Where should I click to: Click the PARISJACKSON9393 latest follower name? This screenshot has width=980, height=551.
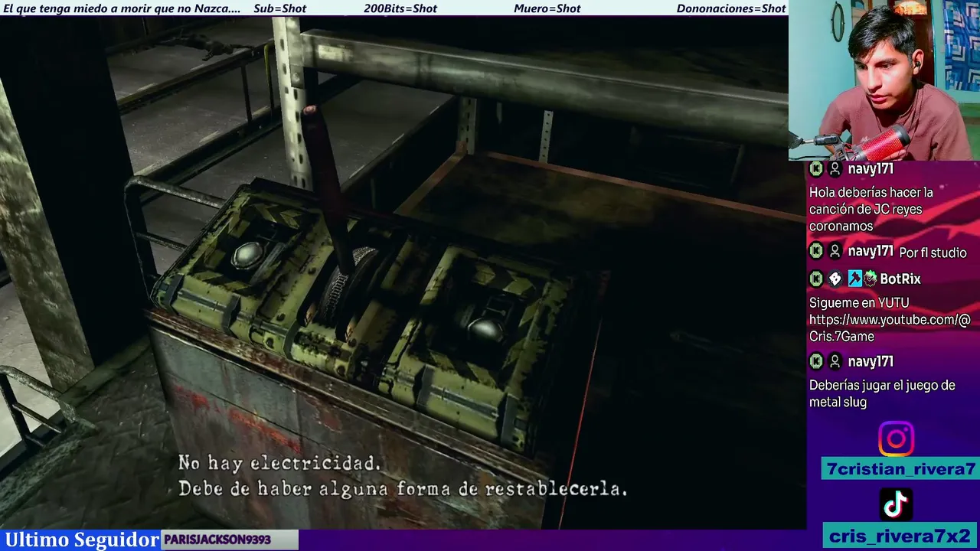pos(217,540)
